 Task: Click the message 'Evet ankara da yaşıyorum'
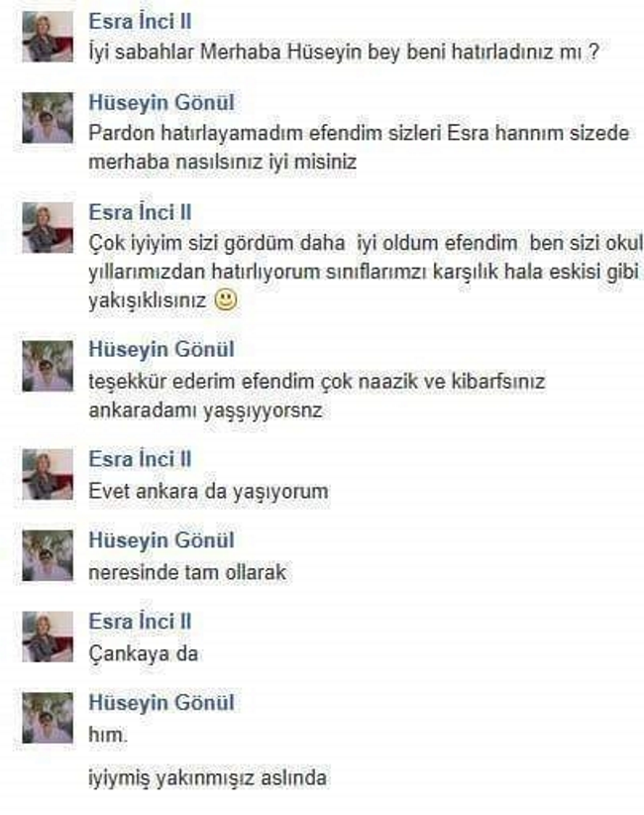pyautogui.click(x=208, y=492)
